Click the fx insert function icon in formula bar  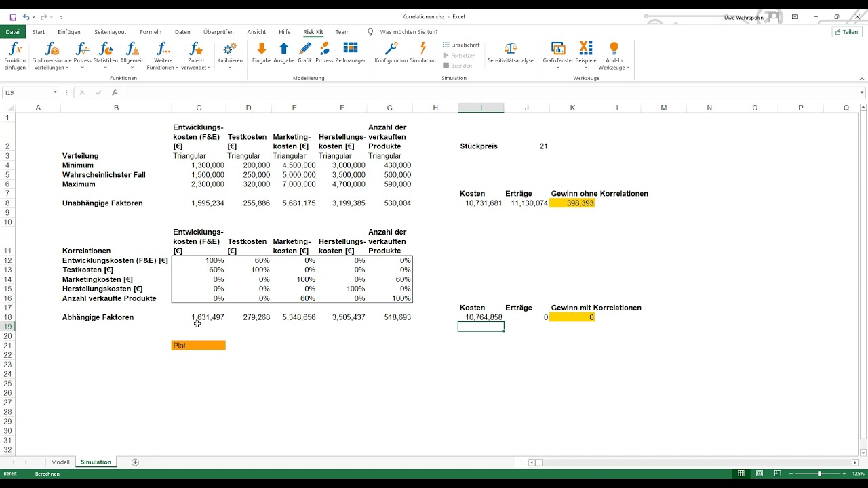click(115, 92)
